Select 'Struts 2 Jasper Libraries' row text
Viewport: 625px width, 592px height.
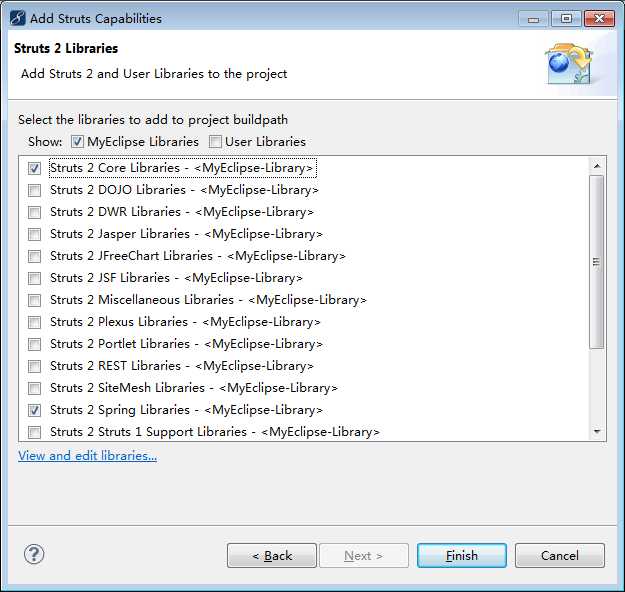coord(186,234)
